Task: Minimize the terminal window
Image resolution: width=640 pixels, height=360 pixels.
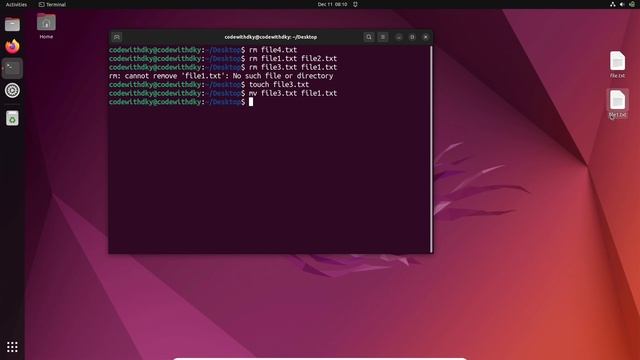Action: pos(398,37)
